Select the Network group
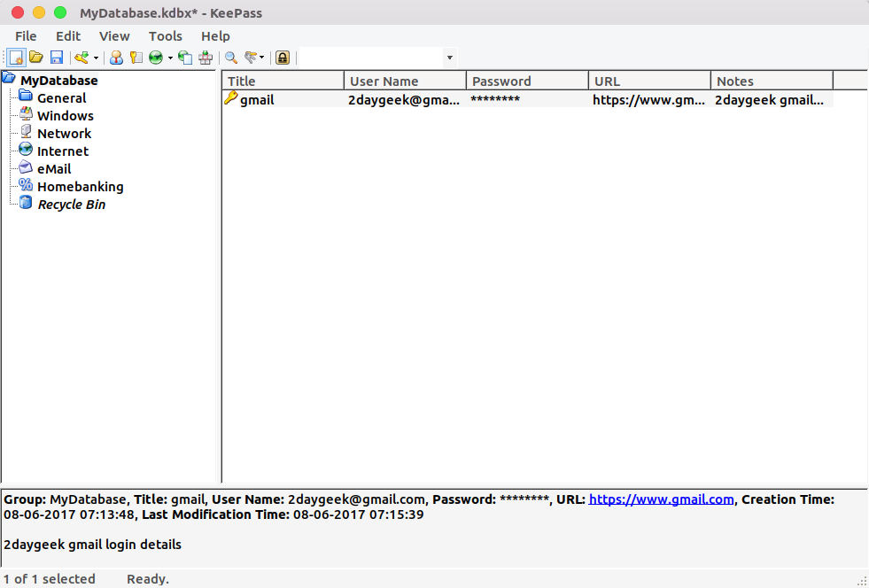This screenshot has height=588, width=869. (x=65, y=134)
